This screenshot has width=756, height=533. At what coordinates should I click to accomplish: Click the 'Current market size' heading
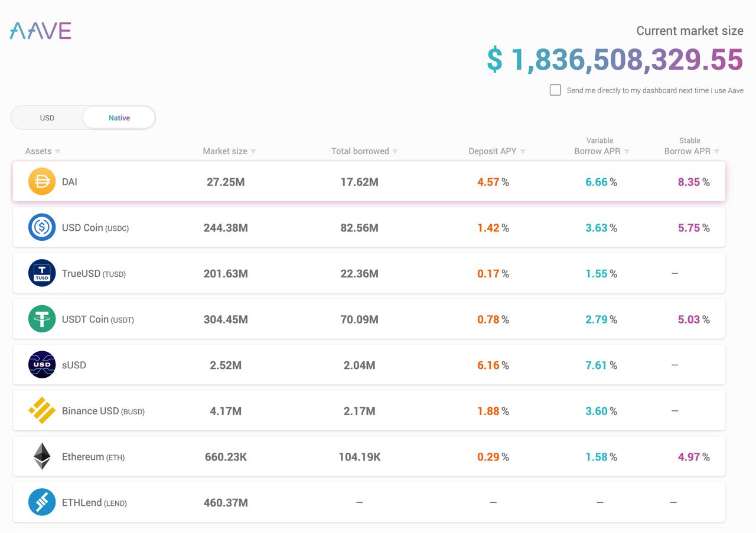click(690, 31)
